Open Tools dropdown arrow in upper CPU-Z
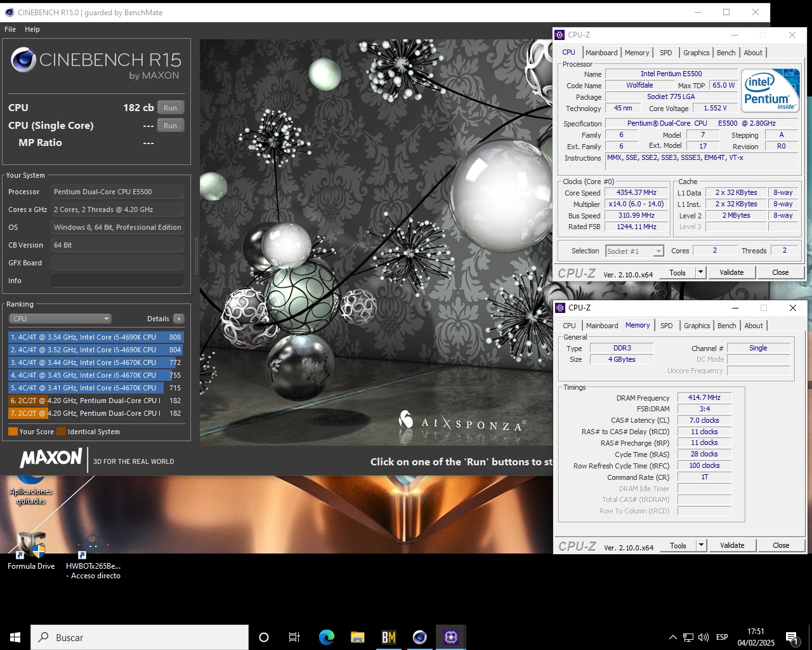 pos(700,272)
